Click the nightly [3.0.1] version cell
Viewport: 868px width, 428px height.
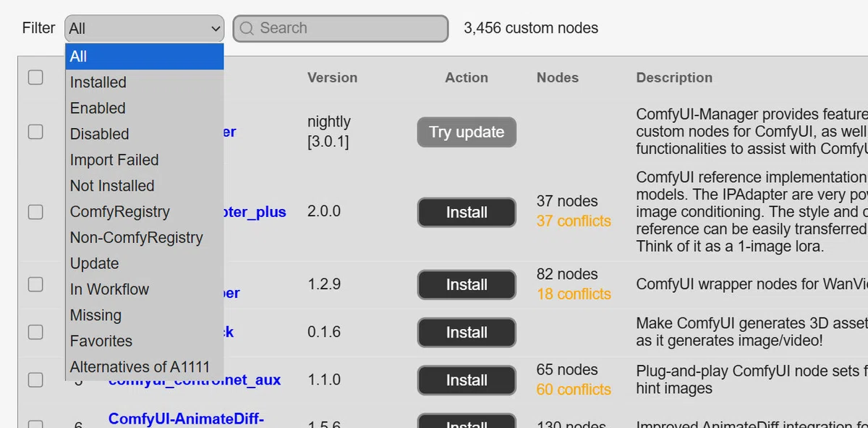[329, 132]
